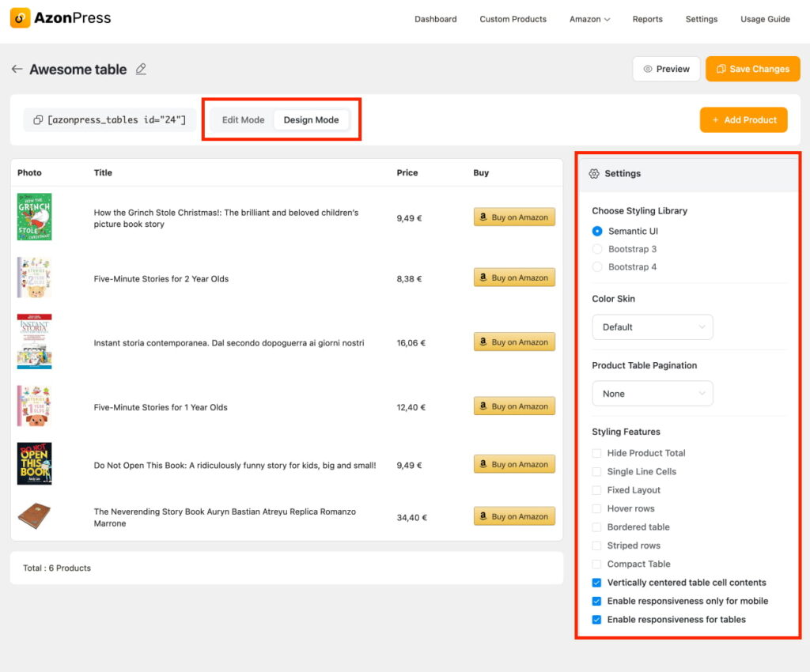Click Buy on Amazon for 1 Year Olds

point(514,406)
